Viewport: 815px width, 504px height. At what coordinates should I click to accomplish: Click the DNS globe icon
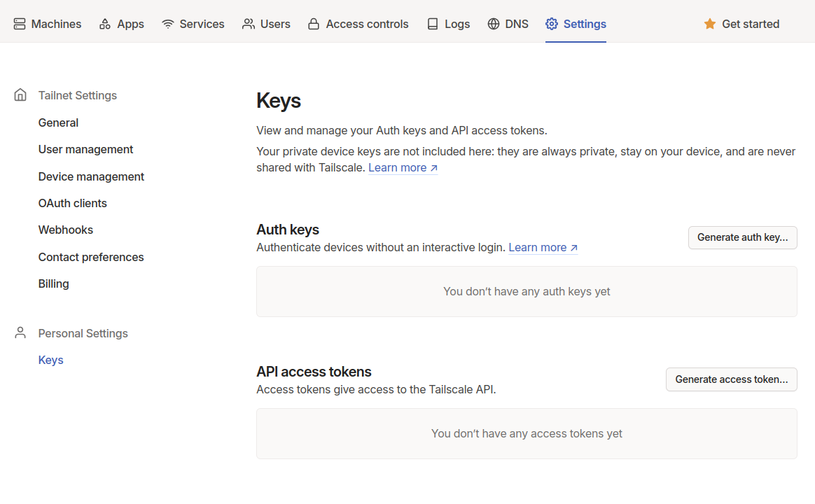[493, 24]
